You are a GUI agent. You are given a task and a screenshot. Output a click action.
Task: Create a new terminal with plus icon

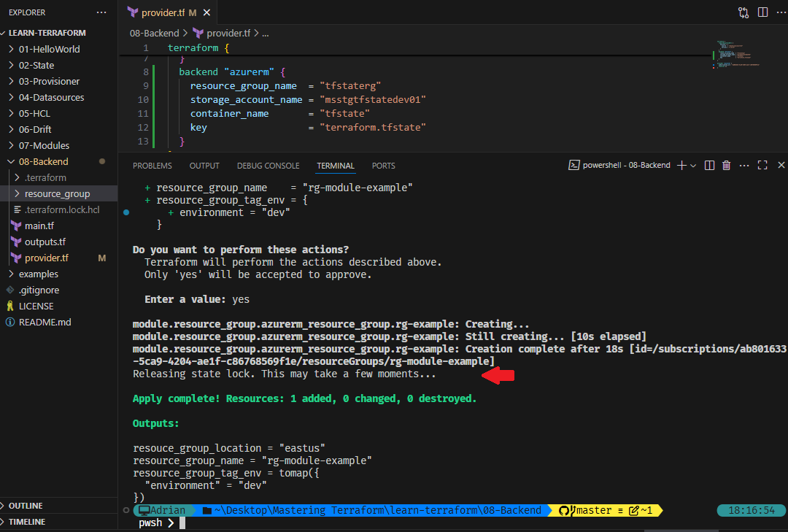coord(681,165)
